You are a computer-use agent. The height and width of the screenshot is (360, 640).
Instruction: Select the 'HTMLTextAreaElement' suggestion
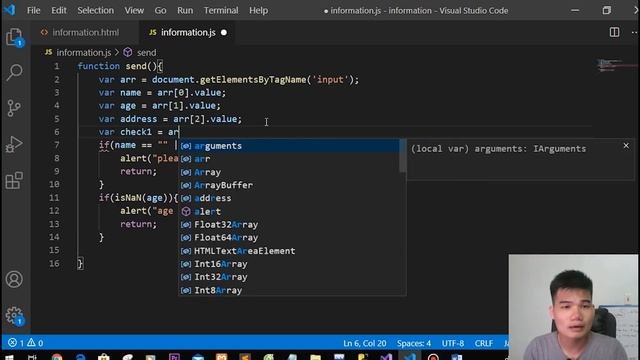point(289,251)
